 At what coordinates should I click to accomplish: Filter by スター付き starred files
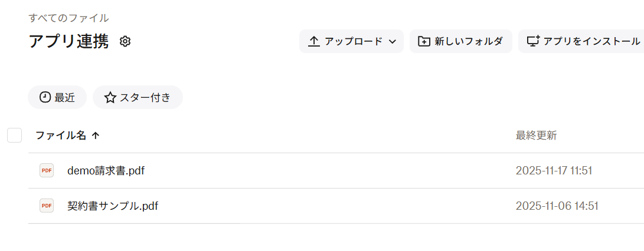pos(138,98)
